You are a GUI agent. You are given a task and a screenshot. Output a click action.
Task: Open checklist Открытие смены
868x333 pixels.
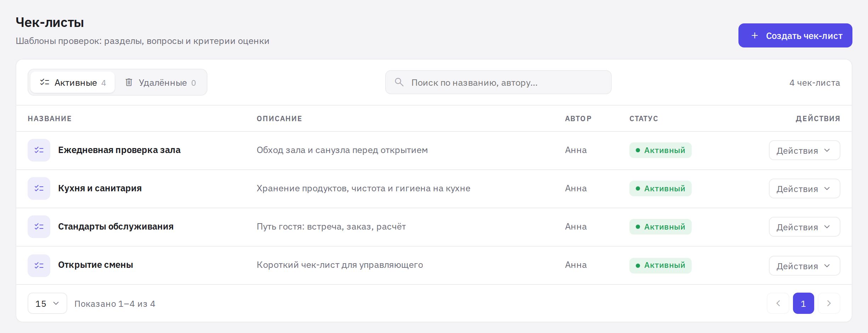[x=96, y=265]
